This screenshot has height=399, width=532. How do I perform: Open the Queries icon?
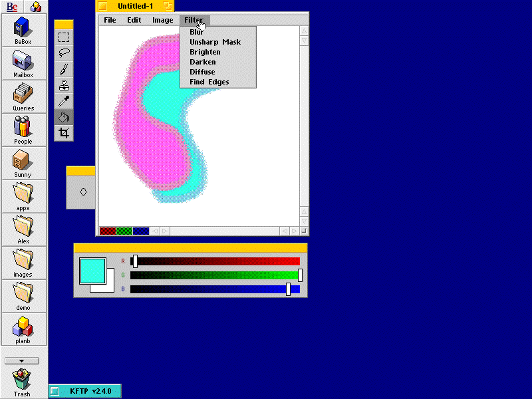(x=23, y=97)
